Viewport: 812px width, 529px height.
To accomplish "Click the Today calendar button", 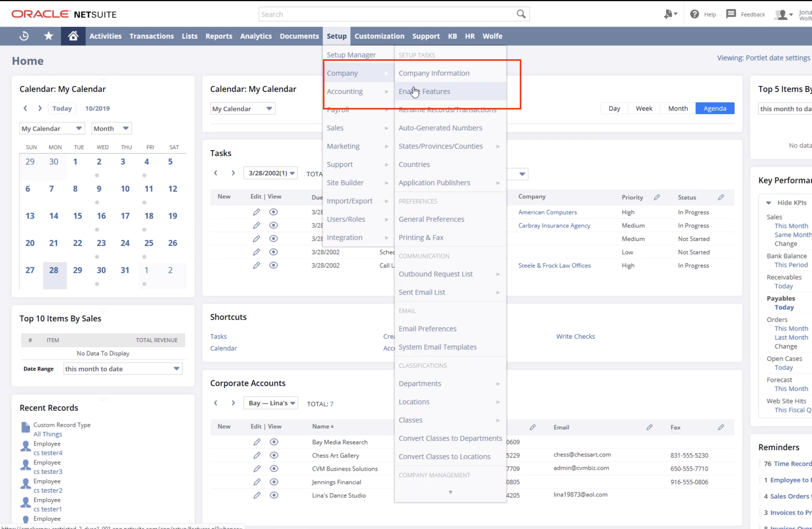I will point(62,108).
